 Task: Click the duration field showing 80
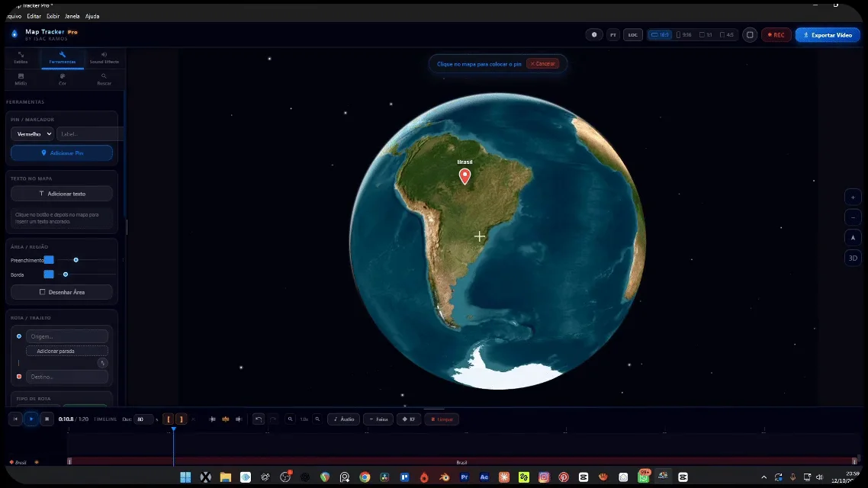point(143,419)
